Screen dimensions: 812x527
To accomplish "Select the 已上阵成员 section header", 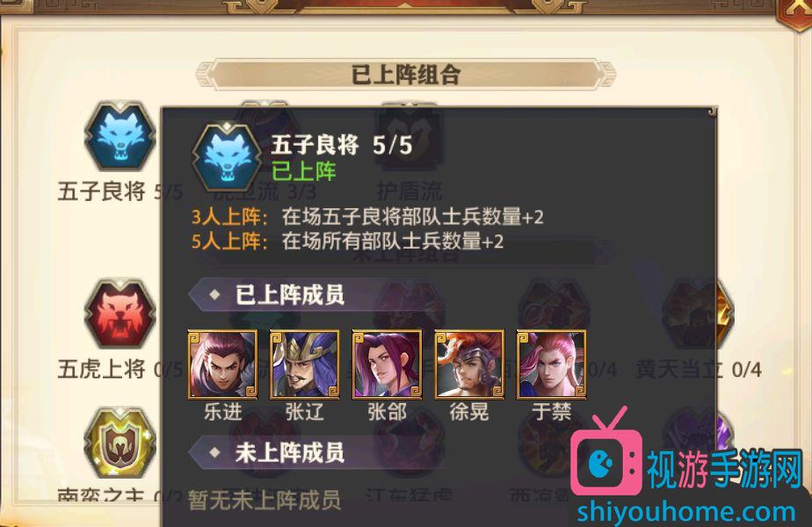I will pos(290,295).
